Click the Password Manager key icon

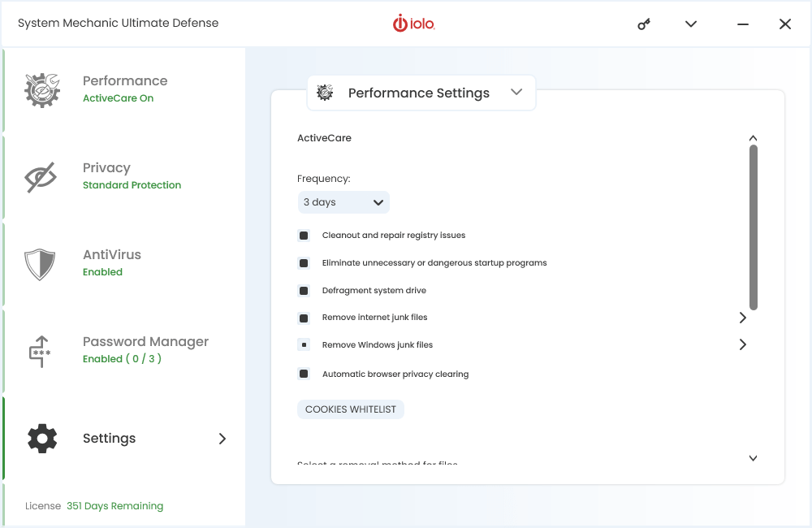(41, 350)
